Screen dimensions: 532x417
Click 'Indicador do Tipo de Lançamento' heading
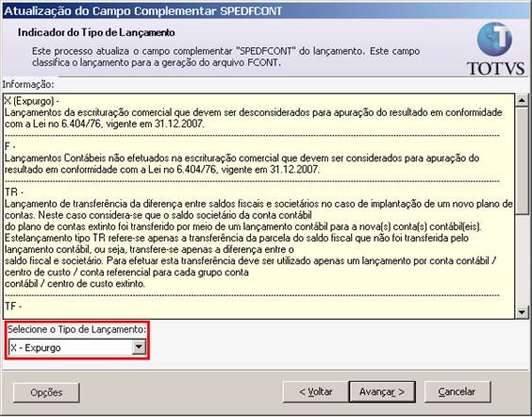click(96, 33)
